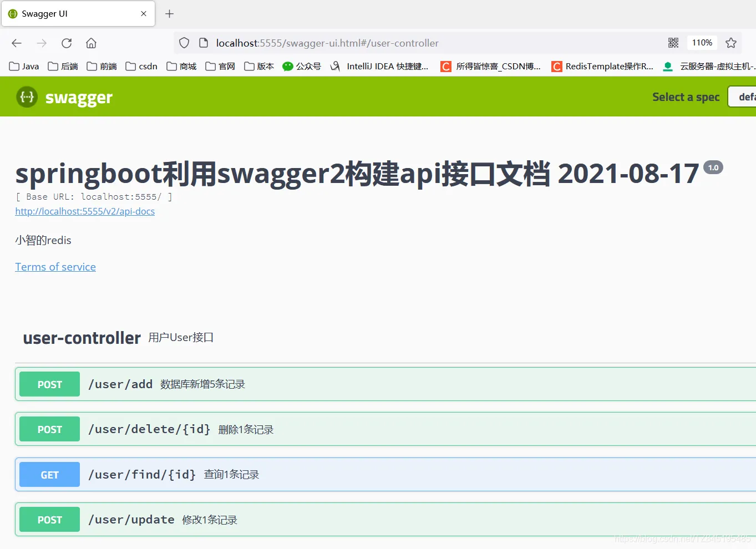Click the Base URL: localhost:5555/ text
756x549 pixels.
[x=94, y=197]
